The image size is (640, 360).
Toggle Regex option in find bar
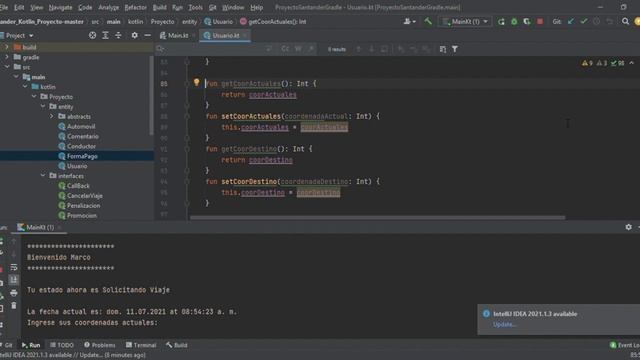(311, 49)
